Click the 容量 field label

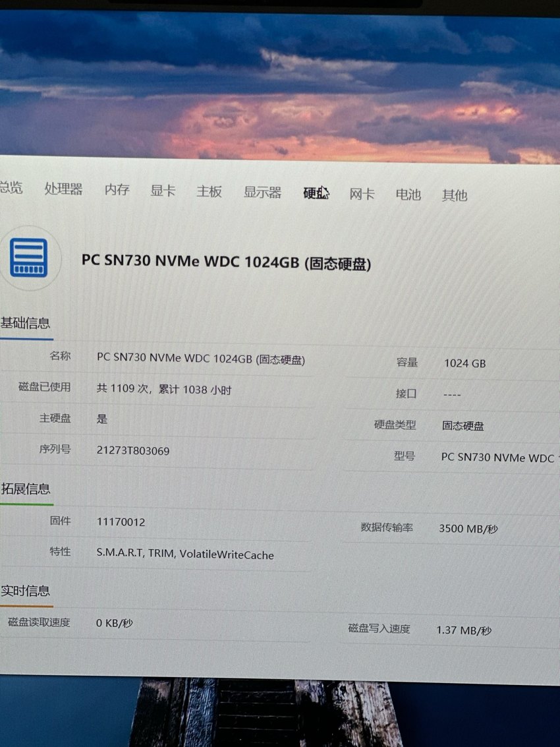[x=406, y=362]
